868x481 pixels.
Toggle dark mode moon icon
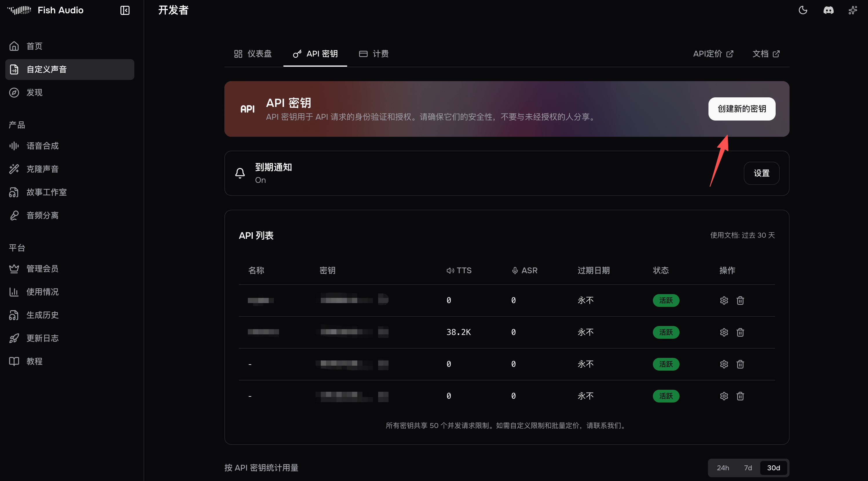[803, 10]
